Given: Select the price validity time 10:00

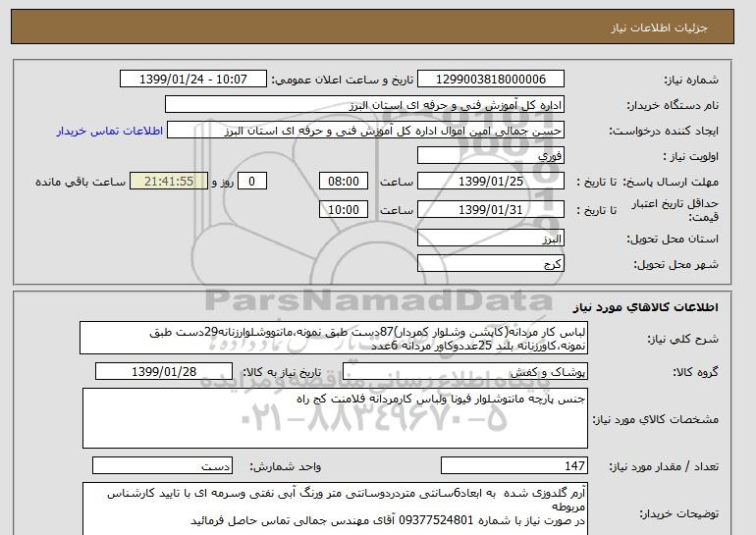Looking at the screenshot, I should click(x=344, y=210).
